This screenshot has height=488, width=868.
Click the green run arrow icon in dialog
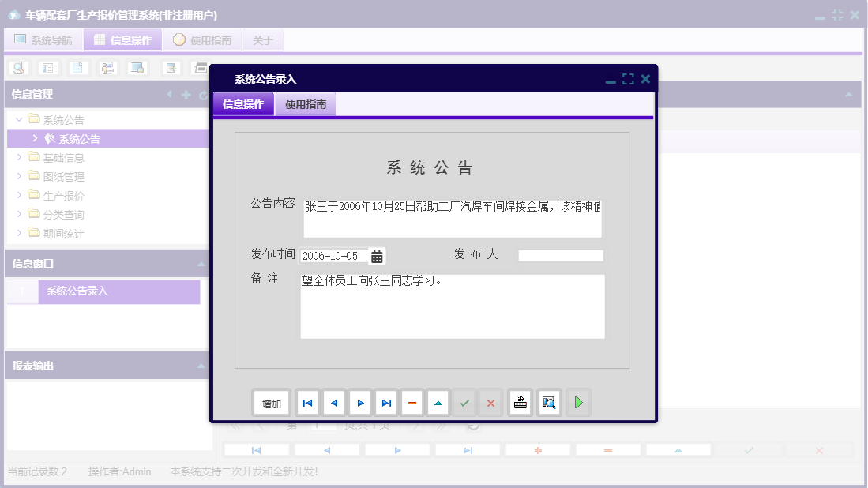pyautogui.click(x=577, y=402)
